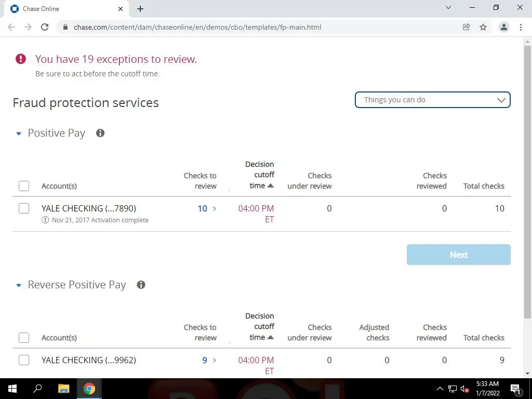The height and width of the screenshot is (399, 532).
Task: Reload the Chase page
Action: click(x=45, y=27)
